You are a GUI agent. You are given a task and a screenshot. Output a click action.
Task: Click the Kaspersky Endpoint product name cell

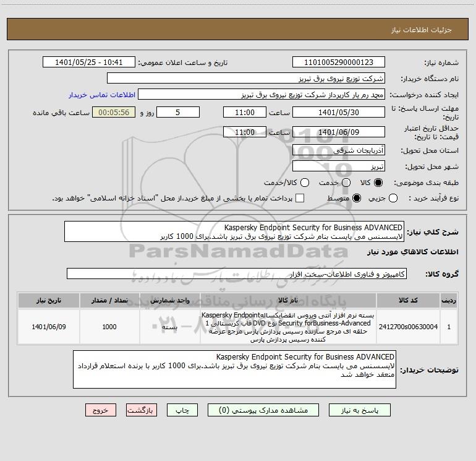[x=288, y=327]
